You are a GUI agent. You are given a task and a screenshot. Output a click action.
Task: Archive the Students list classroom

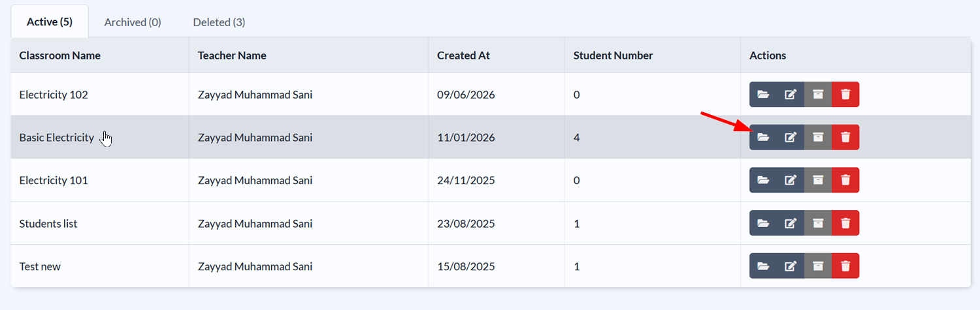(x=818, y=223)
